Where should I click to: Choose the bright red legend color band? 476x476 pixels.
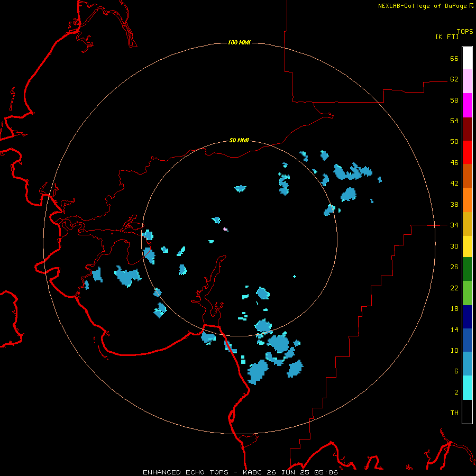(467, 152)
